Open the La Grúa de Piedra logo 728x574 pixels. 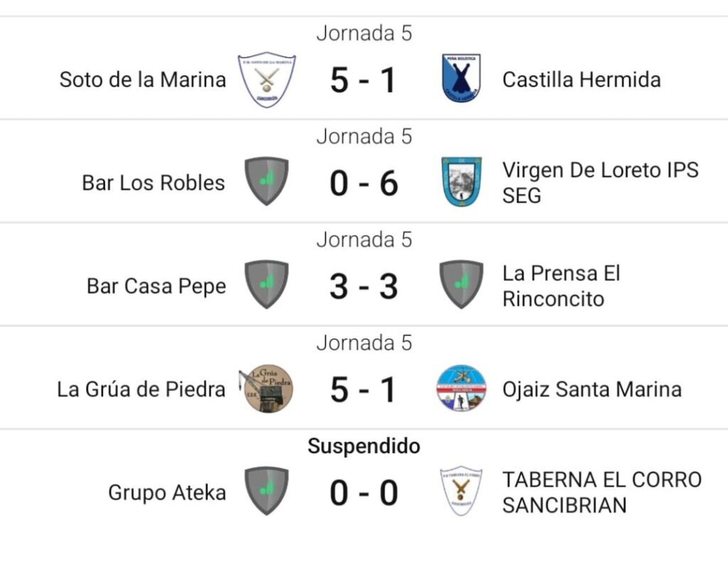tap(266, 388)
